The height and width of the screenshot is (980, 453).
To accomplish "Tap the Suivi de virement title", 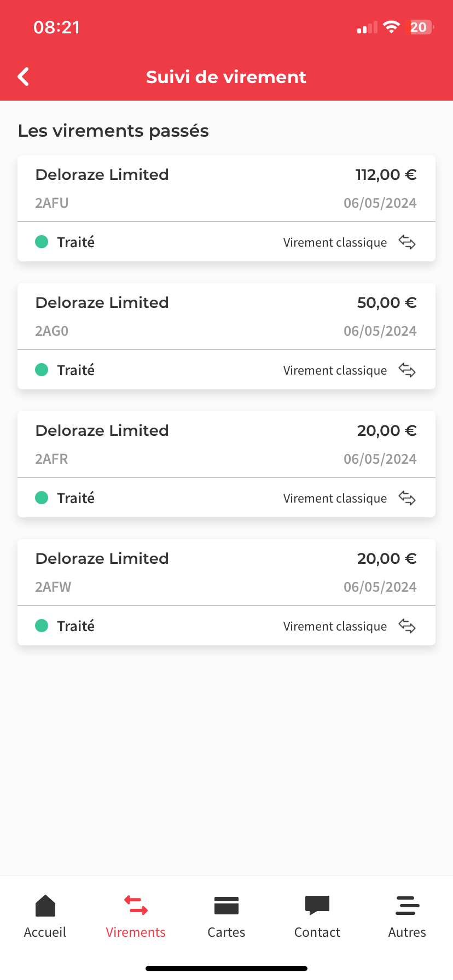I will [x=226, y=77].
